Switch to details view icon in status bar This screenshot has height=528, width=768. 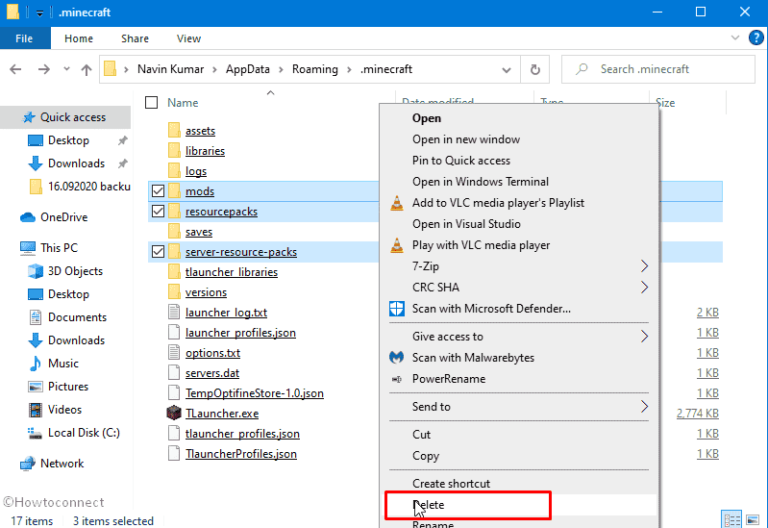point(733,519)
